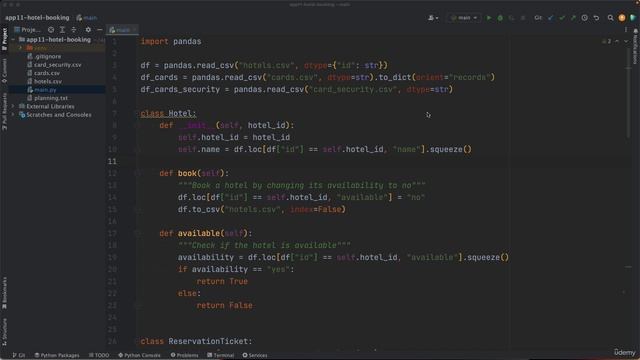The image size is (640, 360).
Task: Open the Problems tool window
Action: (x=184, y=355)
